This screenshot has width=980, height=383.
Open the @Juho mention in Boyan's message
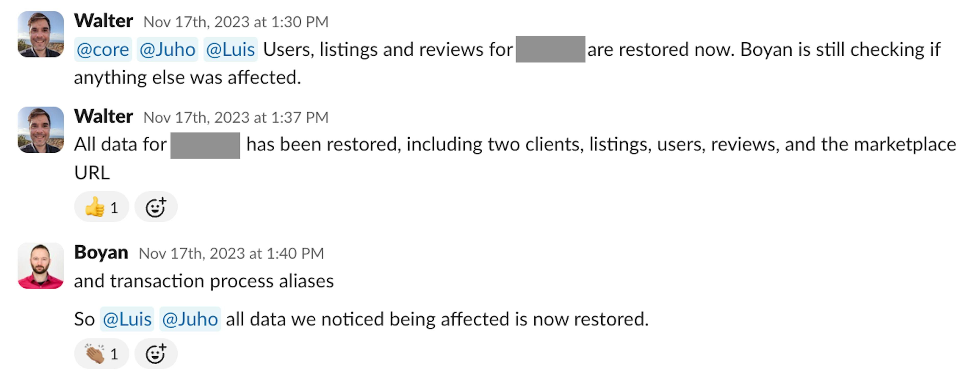pos(190,319)
